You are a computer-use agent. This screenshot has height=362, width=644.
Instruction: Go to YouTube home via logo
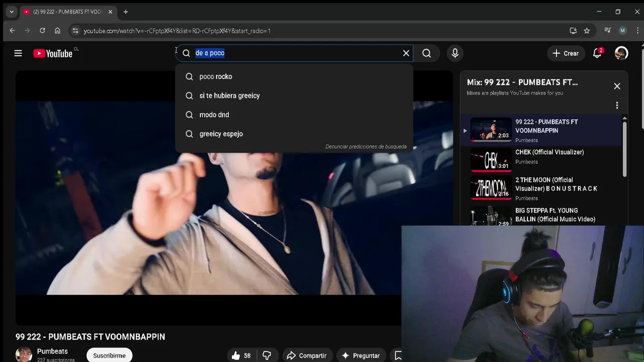[53, 53]
